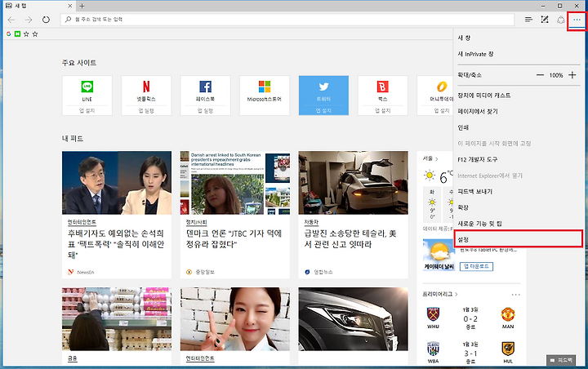Open the Google favorite in favorites bar
This screenshot has width=588, height=369.
pos(9,33)
